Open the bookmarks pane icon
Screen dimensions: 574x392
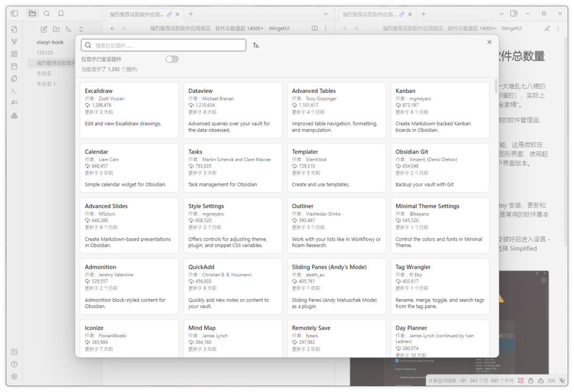pos(61,13)
